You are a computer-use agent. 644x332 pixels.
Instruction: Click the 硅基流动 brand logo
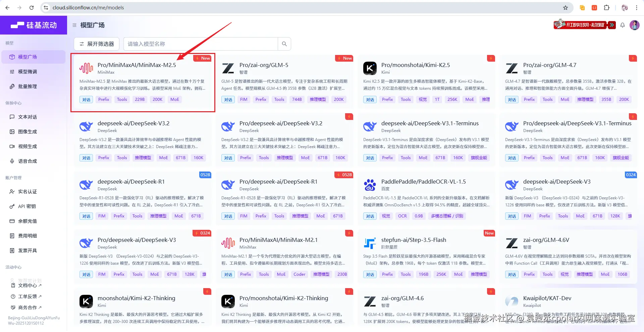[34, 25]
